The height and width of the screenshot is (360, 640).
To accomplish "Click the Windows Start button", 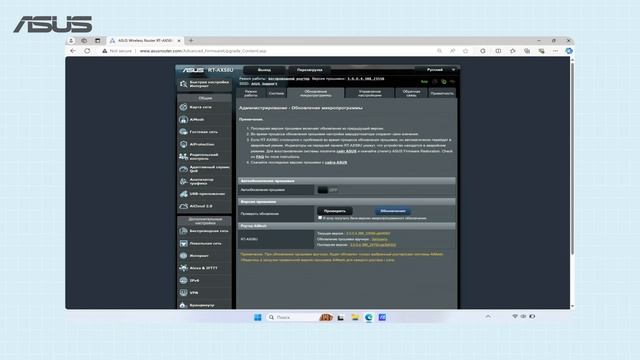I will pos(258,317).
